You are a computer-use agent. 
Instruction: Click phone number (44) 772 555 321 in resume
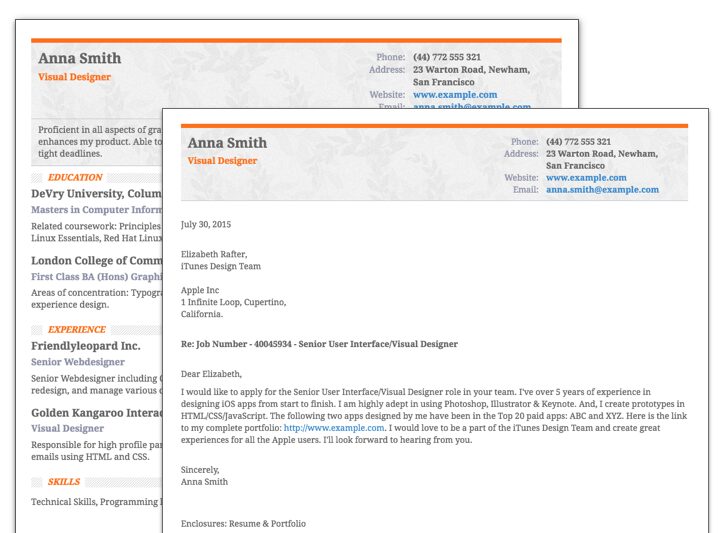[x=447, y=57]
